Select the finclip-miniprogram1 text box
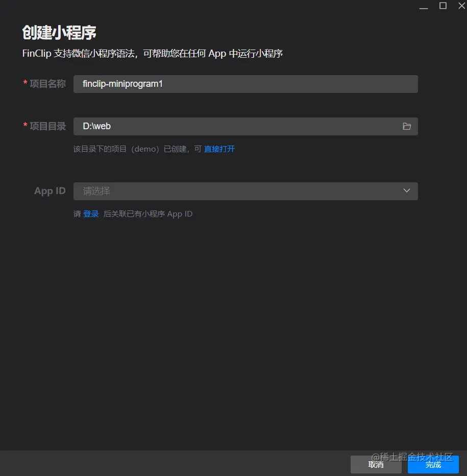Image resolution: width=467 pixels, height=476 pixels. pos(245,84)
